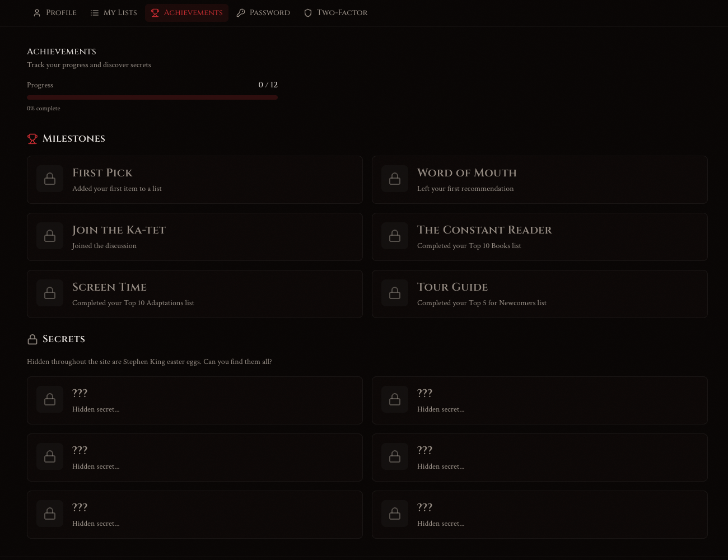Screen dimensions: 728x560
Task: Click the Join the Ka-tet achievement
Action: tap(195, 236)
